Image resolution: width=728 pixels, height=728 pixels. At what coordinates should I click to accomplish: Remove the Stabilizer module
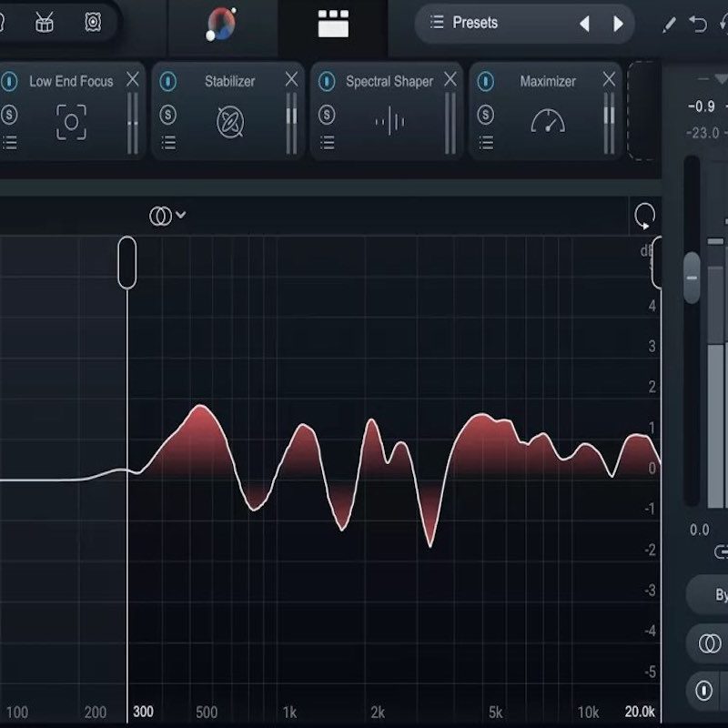tap(291, 79)
